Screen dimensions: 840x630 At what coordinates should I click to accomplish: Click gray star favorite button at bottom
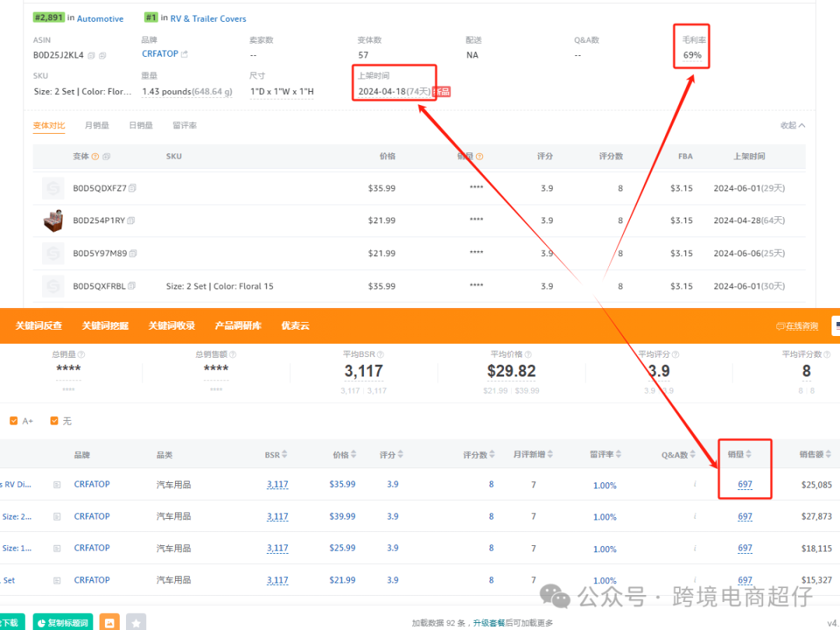pos(136,622)
